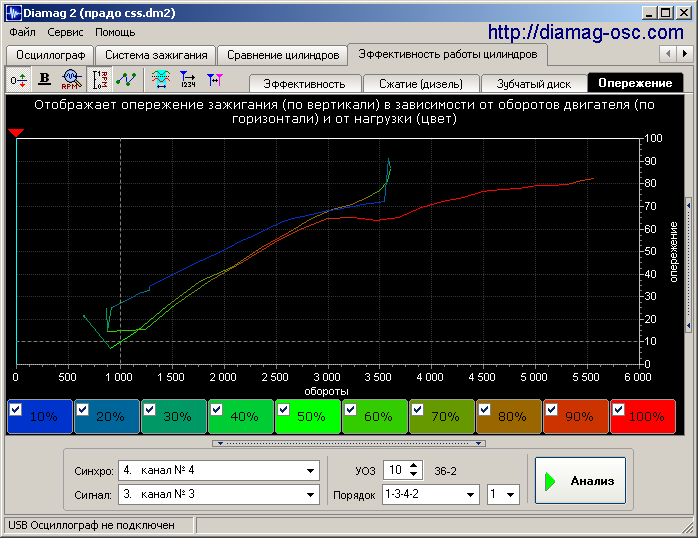Image resolution: width=698 pixels, height=538 pixels.
Task: Open the diamag-osc.com website link
Action: point(585,32)
